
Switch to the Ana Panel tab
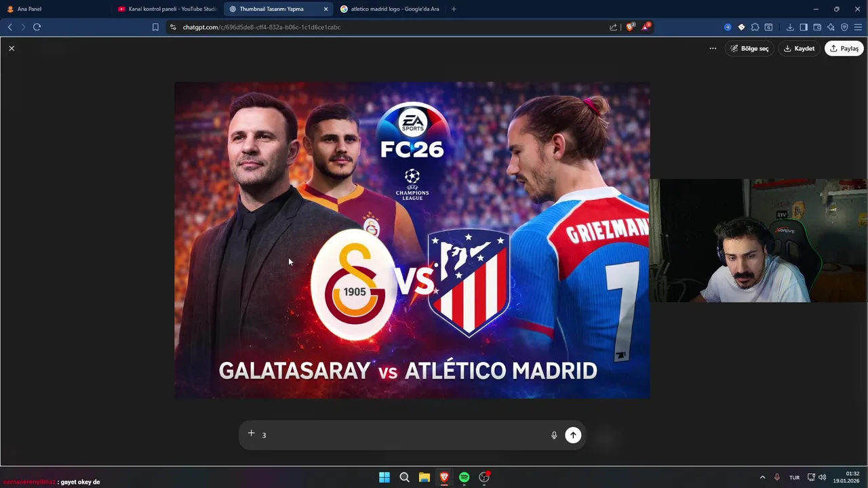[58, 9]
